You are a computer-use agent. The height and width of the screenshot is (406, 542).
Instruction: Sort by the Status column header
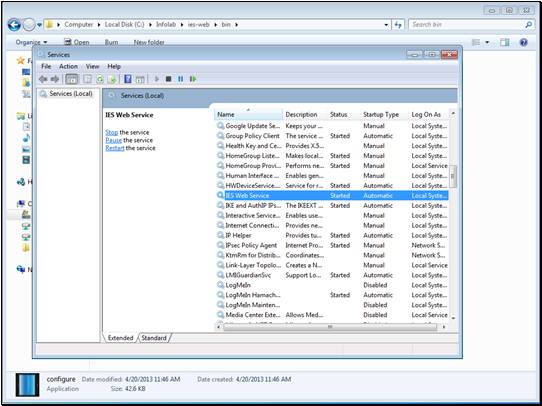click(x=344, y=114)
